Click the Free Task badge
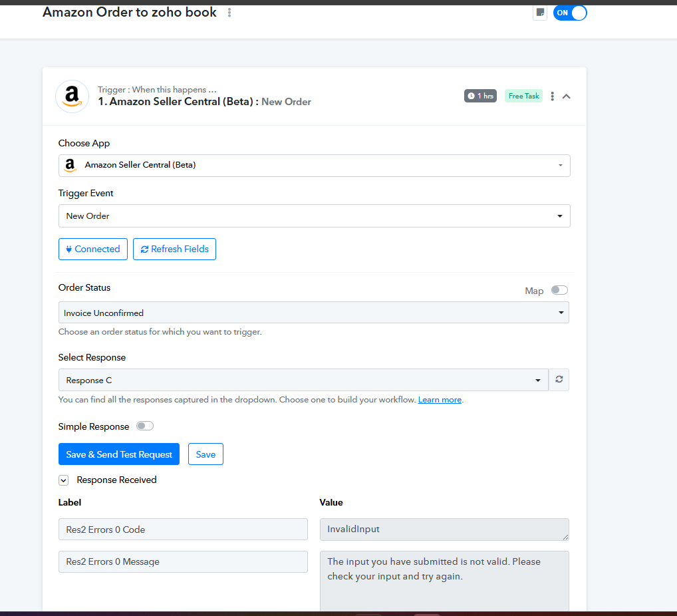Viewport: 677px width, 616px height. click(523, 96)
